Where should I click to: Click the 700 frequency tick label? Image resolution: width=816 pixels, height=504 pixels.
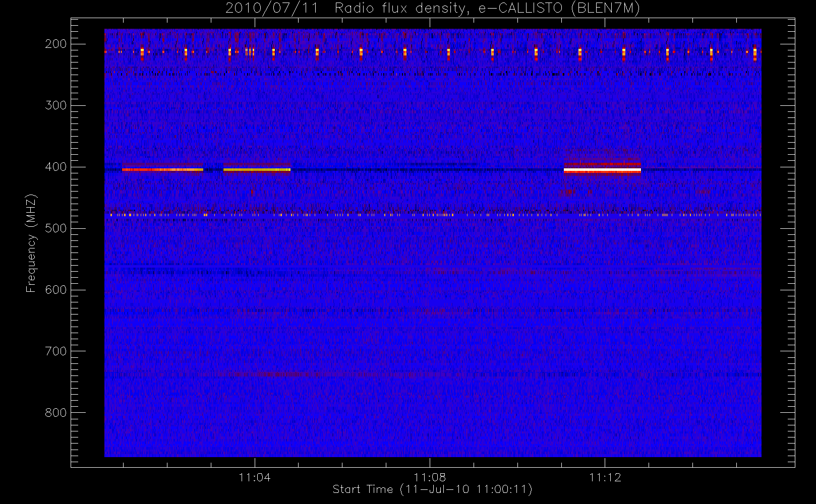(x=55, y=351)
